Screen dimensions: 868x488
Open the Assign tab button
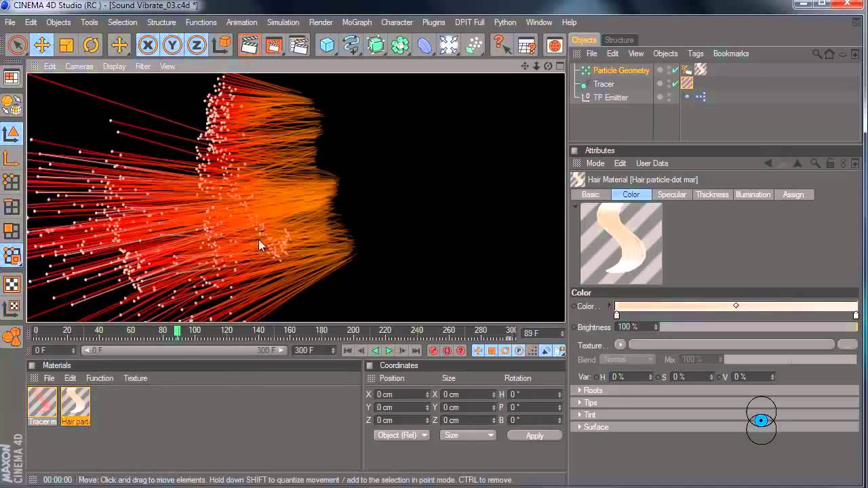click(x=793, y=195)
